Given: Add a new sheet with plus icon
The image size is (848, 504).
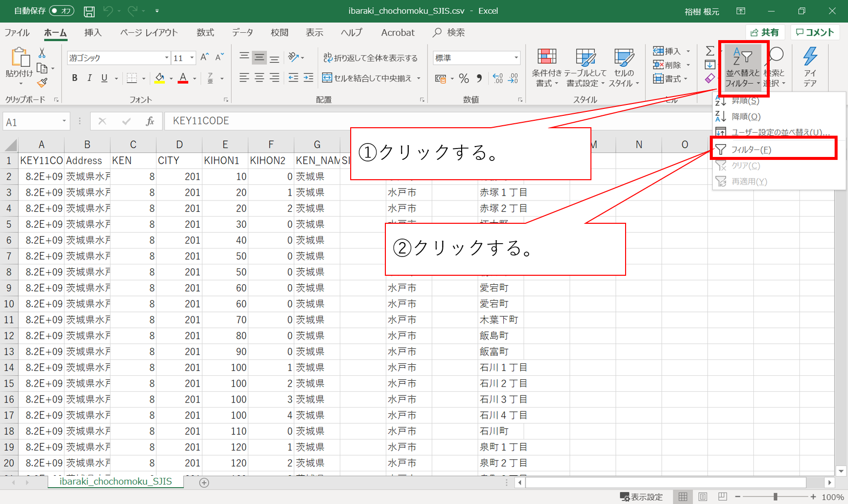Looking at the screenshot, I should coord(204,483).
